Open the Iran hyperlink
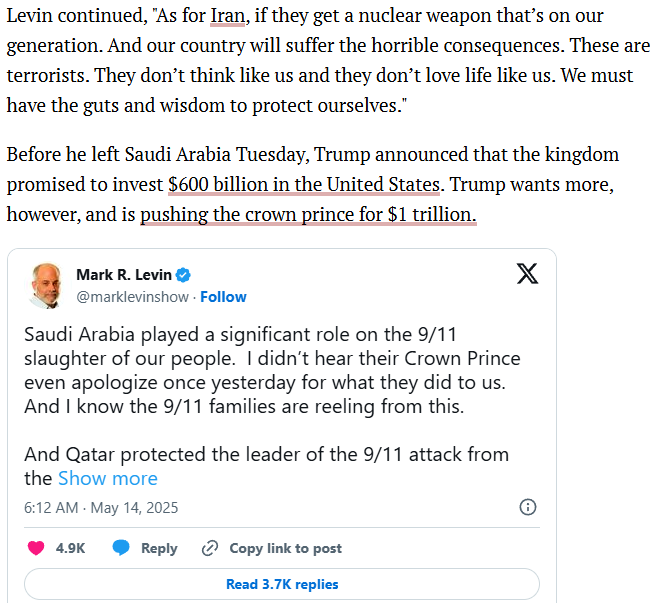 [x=228, y=16]
